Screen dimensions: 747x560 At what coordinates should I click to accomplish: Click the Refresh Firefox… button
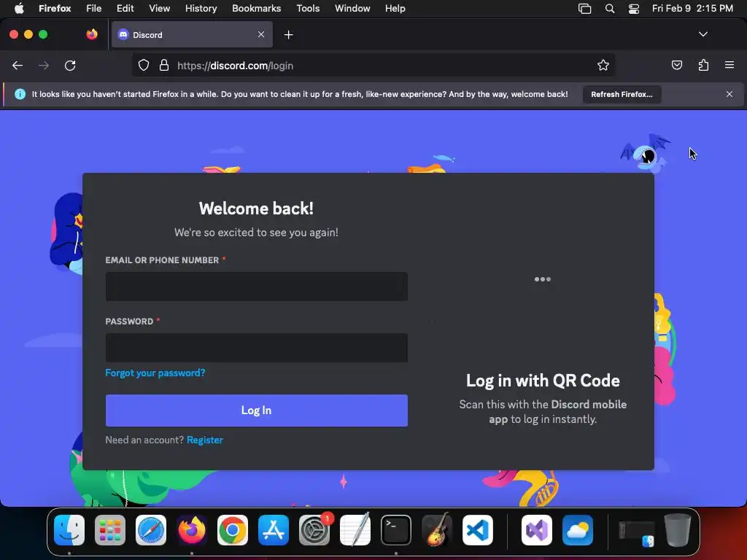pos(622,94)
